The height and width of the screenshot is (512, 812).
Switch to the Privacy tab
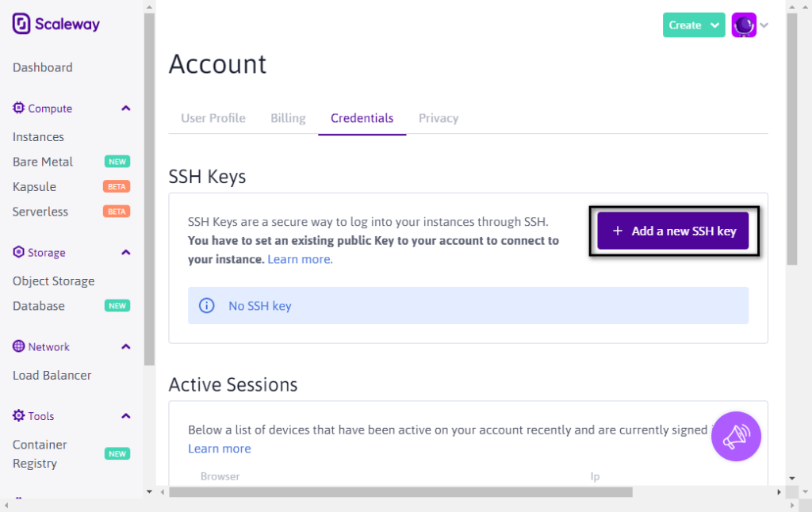pyautogui.click(x=439, y=118)
